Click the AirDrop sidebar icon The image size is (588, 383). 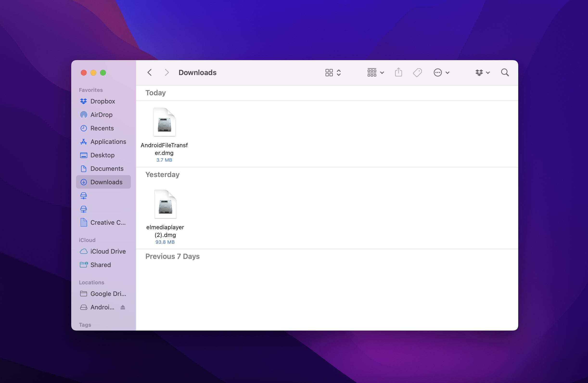point(83,115)
